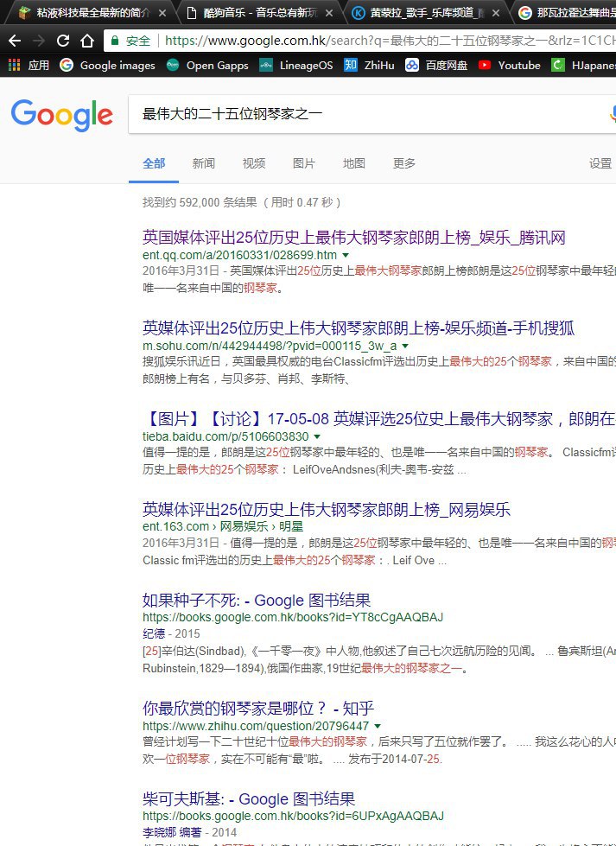This screenshot has height=846, width=616.
Task: Click the browser back arrow
Action: (x=15, y=41)
